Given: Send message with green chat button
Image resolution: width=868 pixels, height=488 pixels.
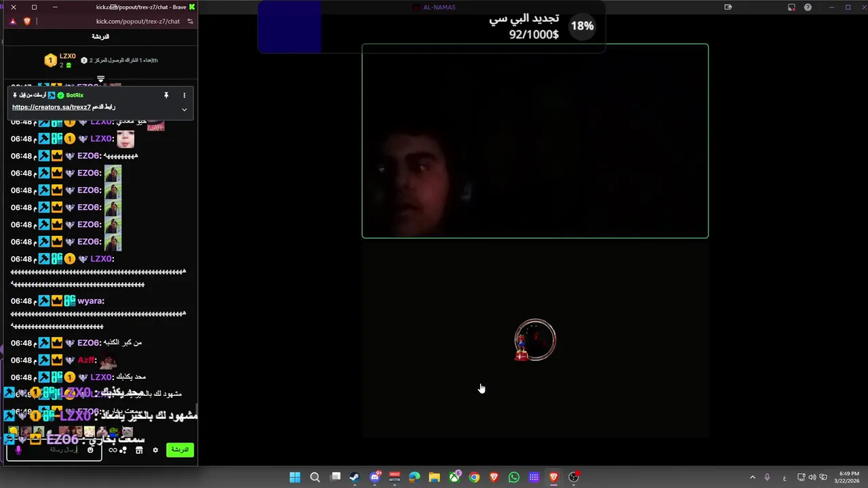Looking at the screenshot, I should tap(180, 450).
